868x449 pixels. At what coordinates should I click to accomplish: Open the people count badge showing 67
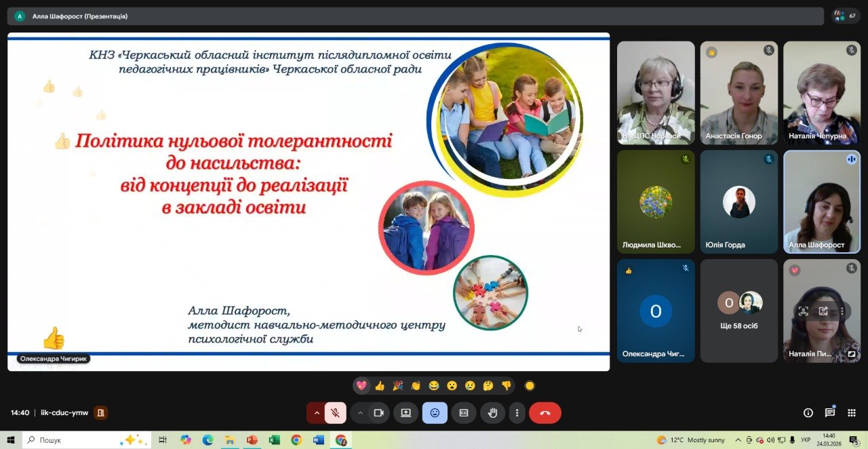[x=846, y=16]
